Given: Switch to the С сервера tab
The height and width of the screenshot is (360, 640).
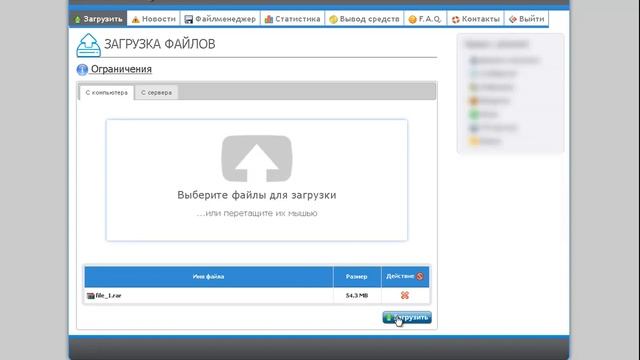Looking at the screenshot, I should (x=156, y=93).
